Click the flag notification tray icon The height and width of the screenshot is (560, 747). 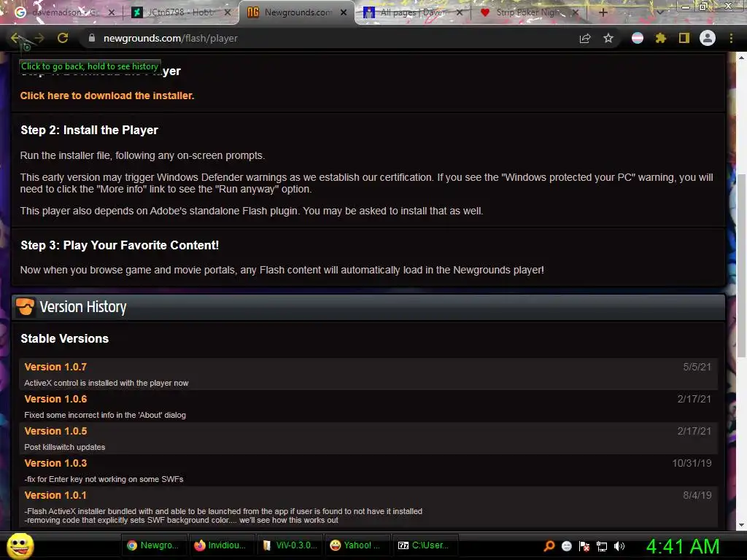584,546
